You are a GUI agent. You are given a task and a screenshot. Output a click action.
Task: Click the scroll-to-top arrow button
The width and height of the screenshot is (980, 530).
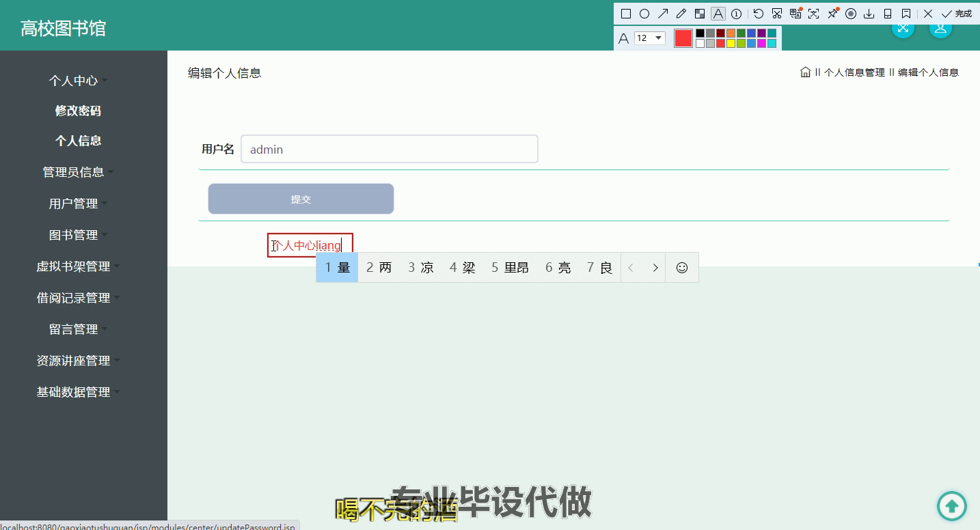pos(952,506)
